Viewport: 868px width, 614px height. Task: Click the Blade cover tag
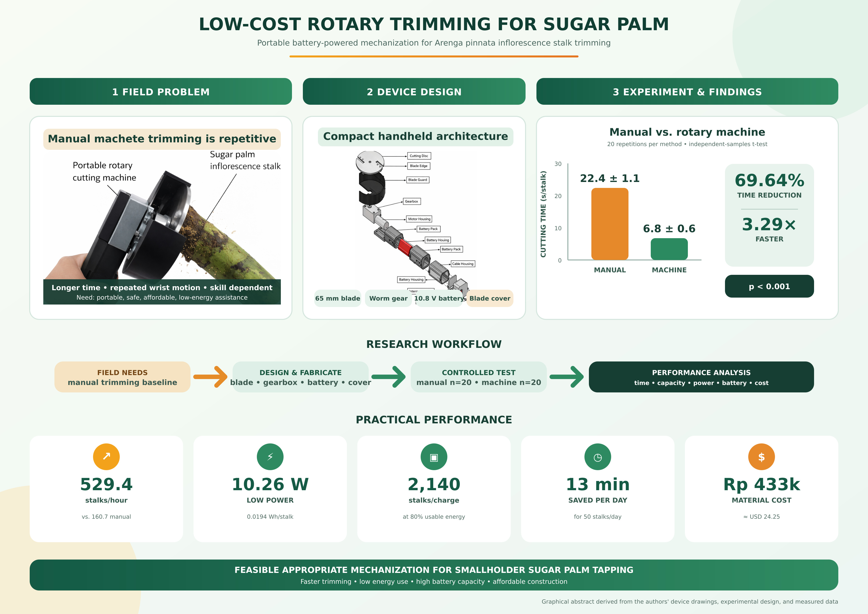click(490, 298)
